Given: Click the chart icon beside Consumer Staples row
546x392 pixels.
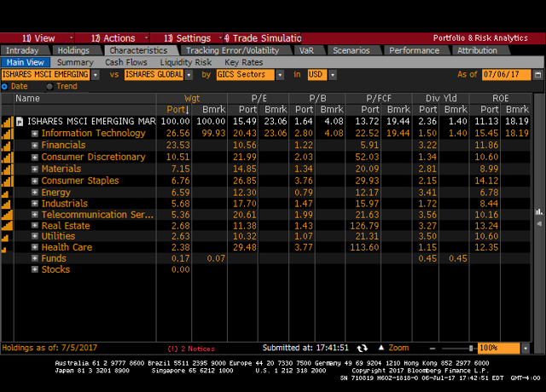Looking at the screenshot, I should 8,181.
